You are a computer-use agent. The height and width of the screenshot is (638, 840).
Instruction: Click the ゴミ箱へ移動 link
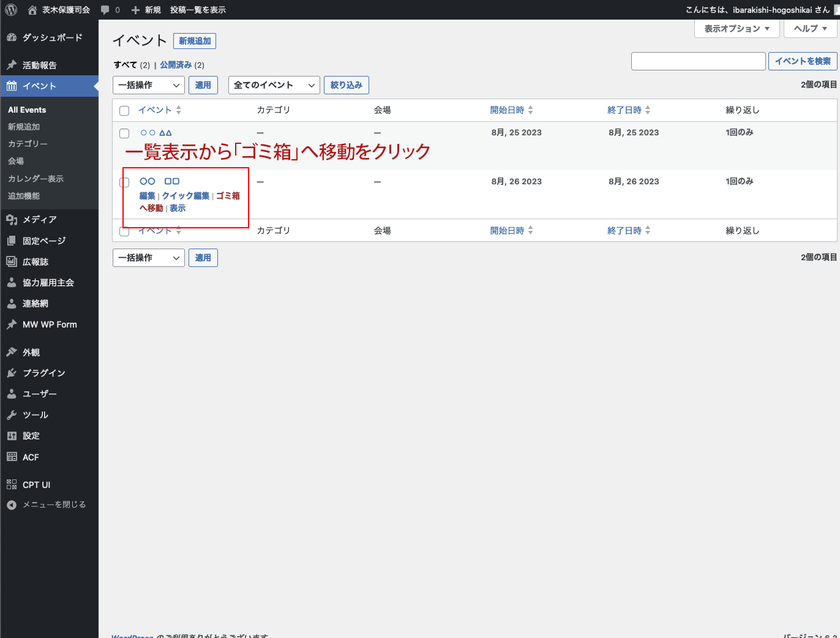coord(228,196)
